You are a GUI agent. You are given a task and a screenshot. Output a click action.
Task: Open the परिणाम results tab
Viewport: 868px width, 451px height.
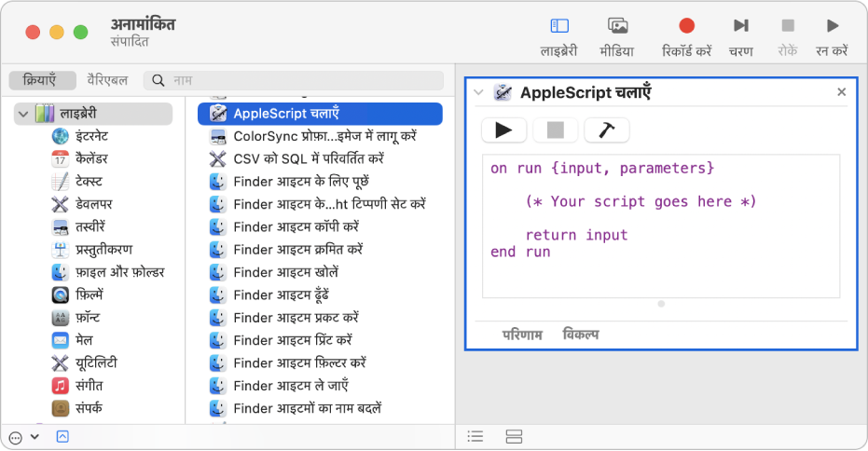click(x=522, y=335)
